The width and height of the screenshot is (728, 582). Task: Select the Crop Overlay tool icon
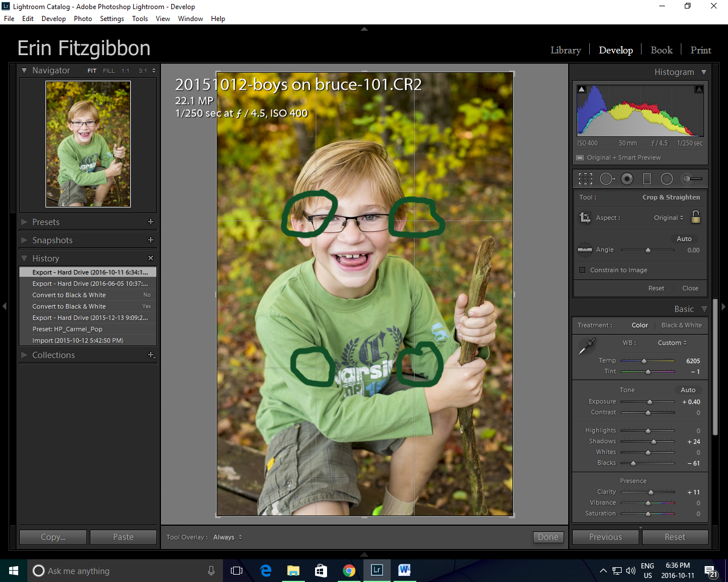[x=585, y=178]
